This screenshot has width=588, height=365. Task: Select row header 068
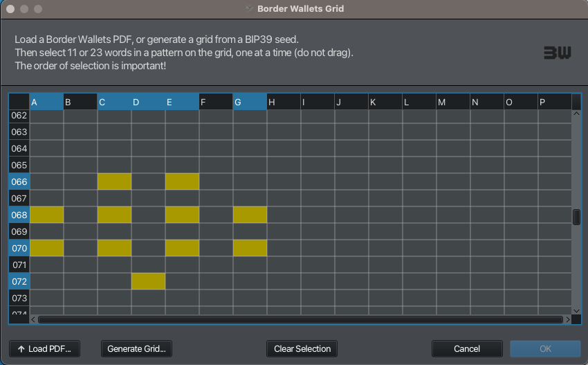point(19,215)
